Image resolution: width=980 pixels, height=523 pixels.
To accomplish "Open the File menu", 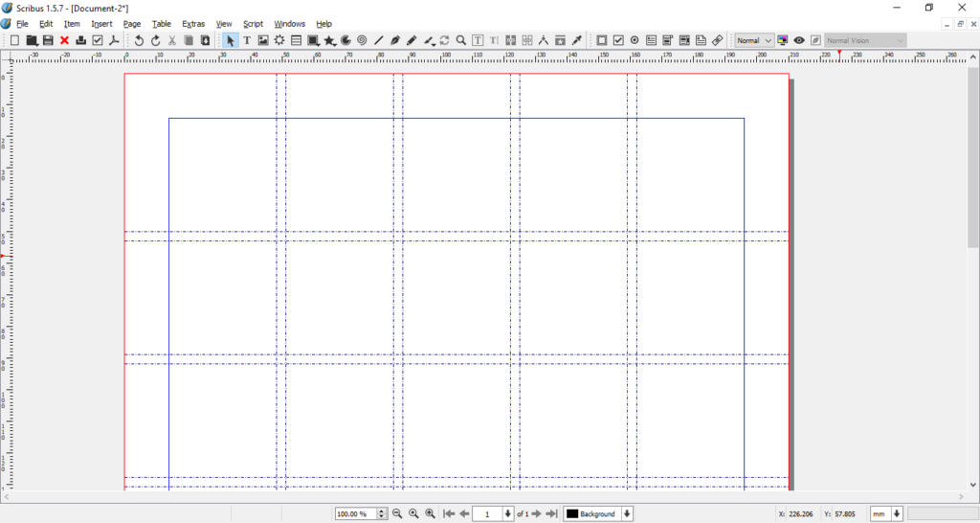I will click(x=23, y=24).
